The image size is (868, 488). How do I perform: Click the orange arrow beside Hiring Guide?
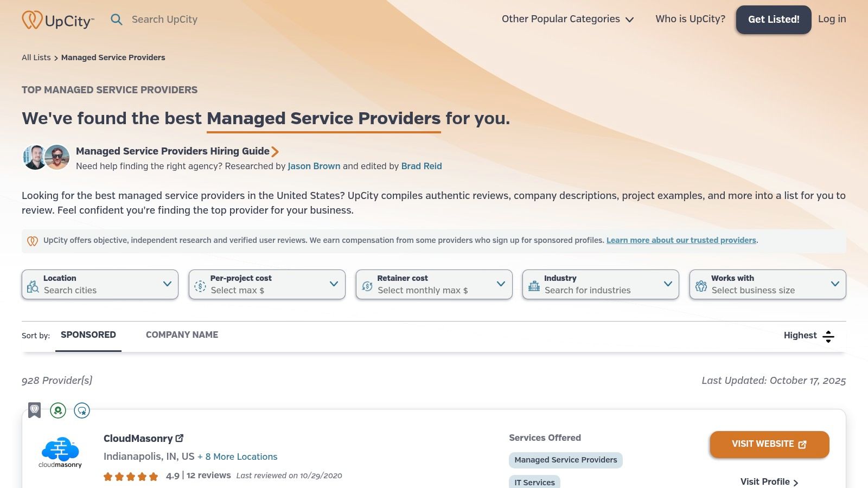(x=275, y=152)
